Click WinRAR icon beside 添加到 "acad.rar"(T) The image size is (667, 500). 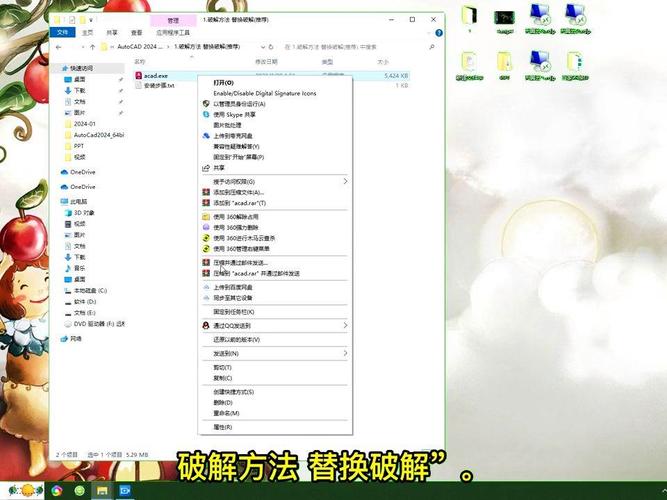click(206, 203)
